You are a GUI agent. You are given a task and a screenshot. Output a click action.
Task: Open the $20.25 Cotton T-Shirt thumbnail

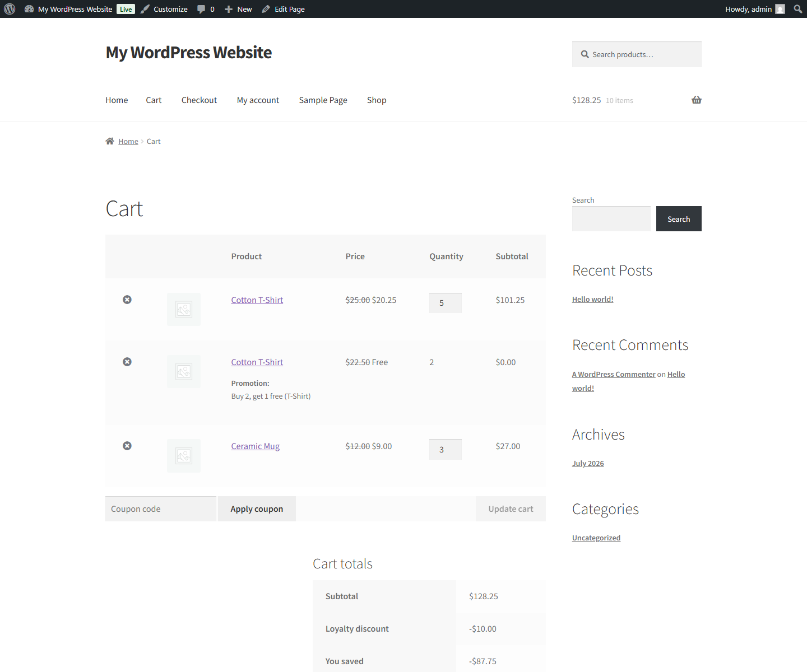point(184,309)
